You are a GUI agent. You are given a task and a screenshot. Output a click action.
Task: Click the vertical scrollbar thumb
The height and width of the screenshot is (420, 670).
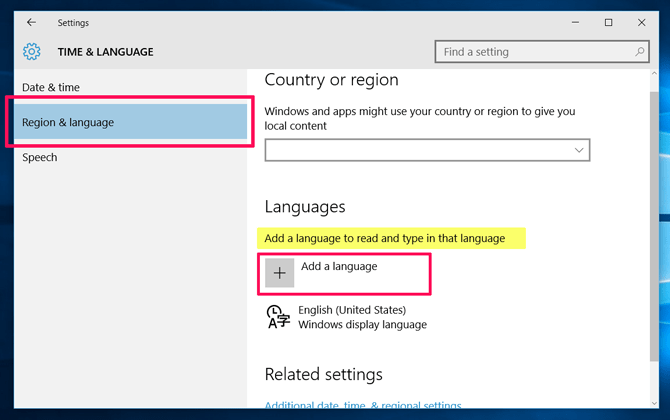coord(654,226)
